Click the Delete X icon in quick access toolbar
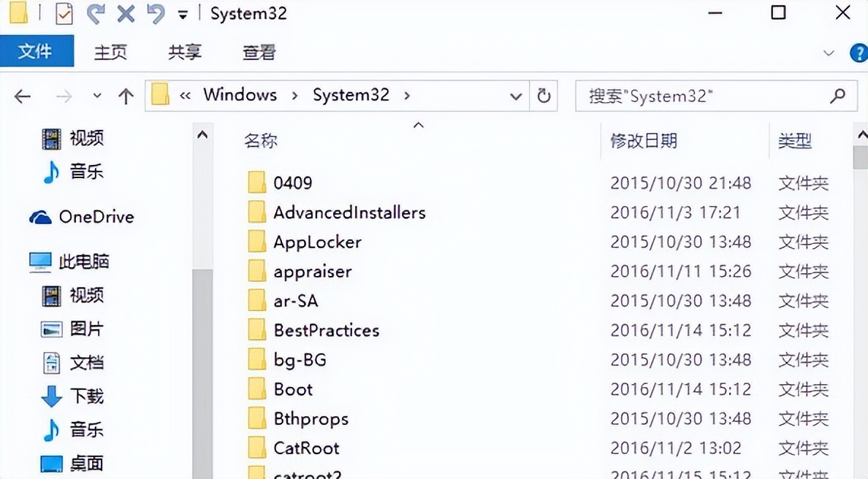The height and width of the screenshot is (479, 868). pyautogui.click(x=126, y=13)
